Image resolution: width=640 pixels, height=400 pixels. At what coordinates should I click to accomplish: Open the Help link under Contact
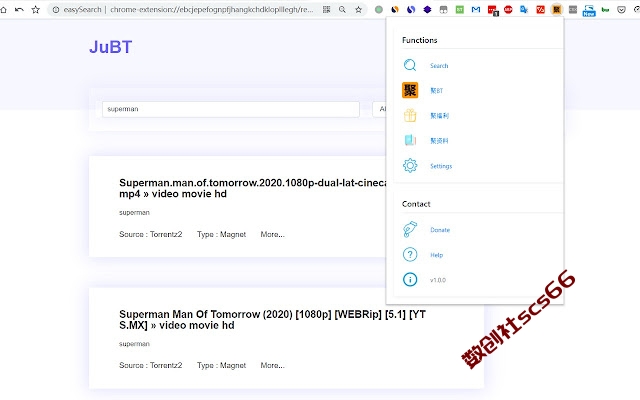point(436,255)
